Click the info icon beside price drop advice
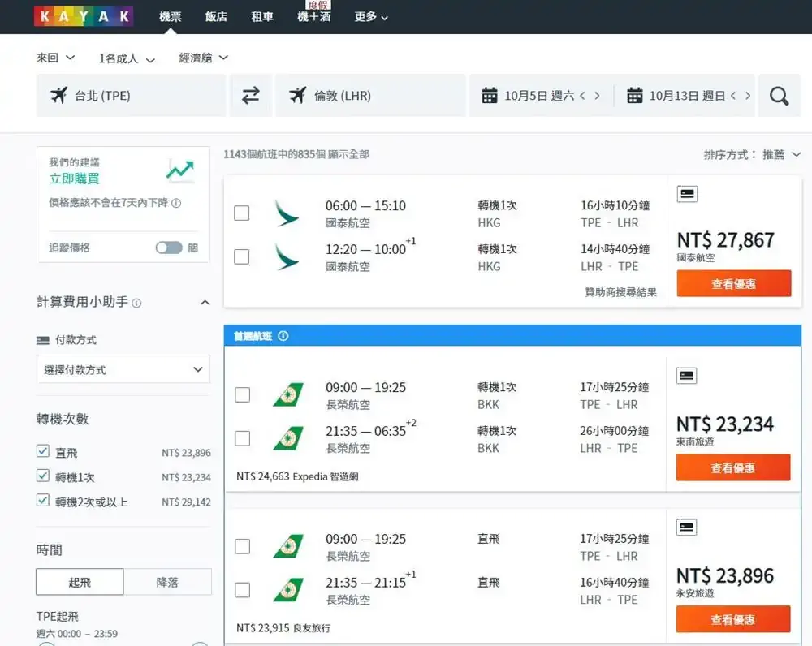The height and width of the screenshot is (646, 812). 176,203
